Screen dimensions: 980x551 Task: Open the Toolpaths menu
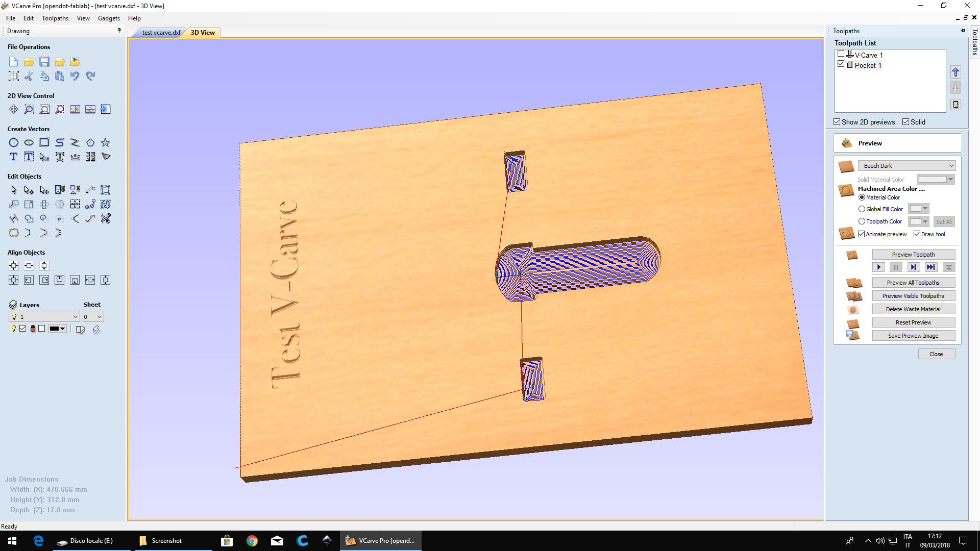pyautogui.click(x=55, y=18)
